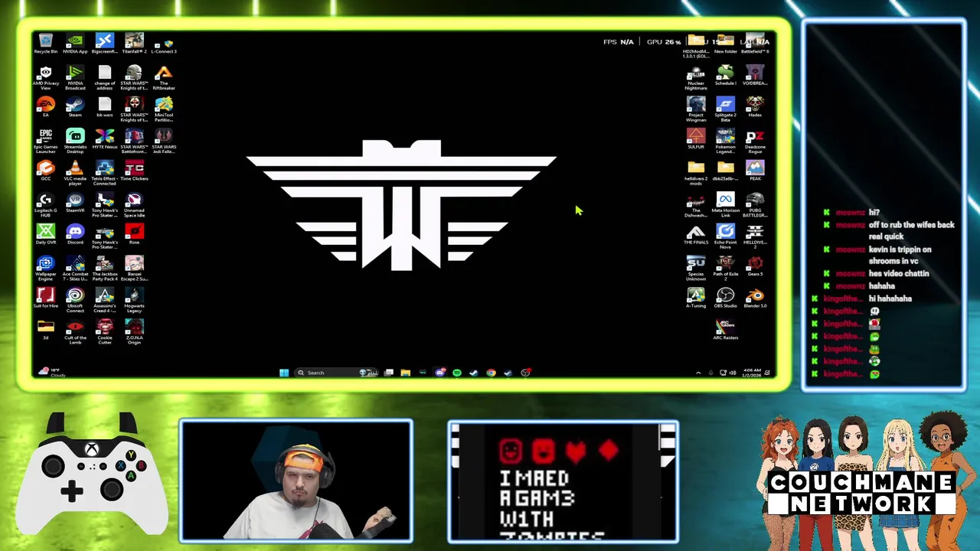This screenshot has width=980, height=551.
Task: Launch the Streamlabs Desktop shortcut
Action: [75, 141]
